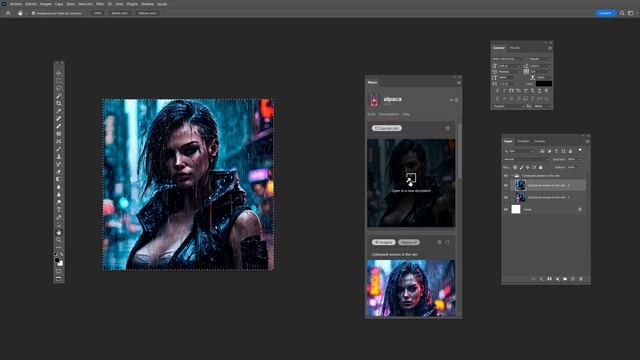Click the delete layer trash icon
This screenshot has width=640, height=360.
(x=581, y=279)
